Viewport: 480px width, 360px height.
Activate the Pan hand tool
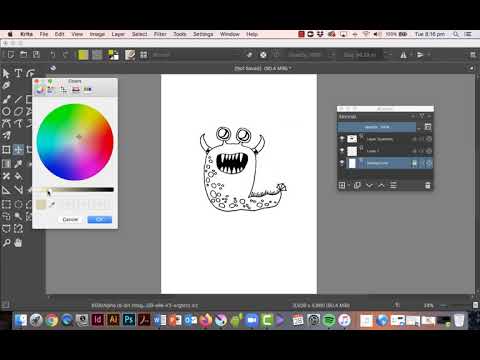coord(18,243)
